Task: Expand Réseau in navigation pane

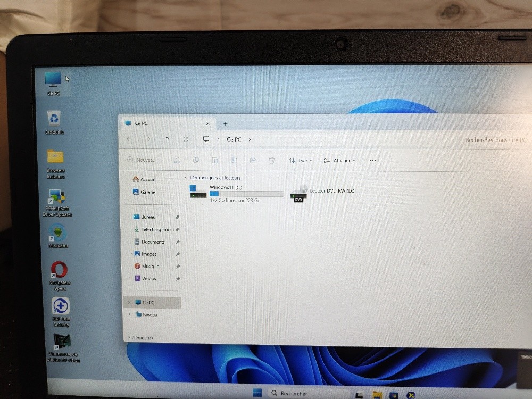Action: click(x=129, y=314)
